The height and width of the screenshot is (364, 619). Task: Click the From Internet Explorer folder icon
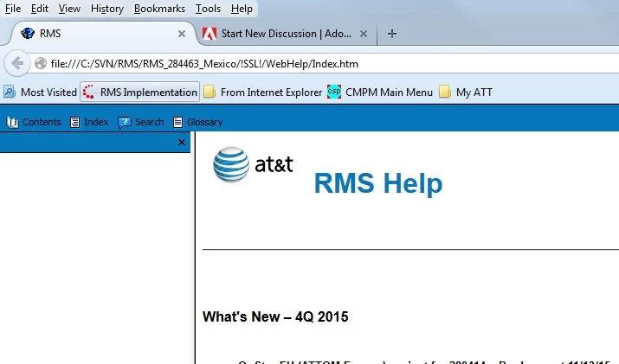(x=210, y=92)
